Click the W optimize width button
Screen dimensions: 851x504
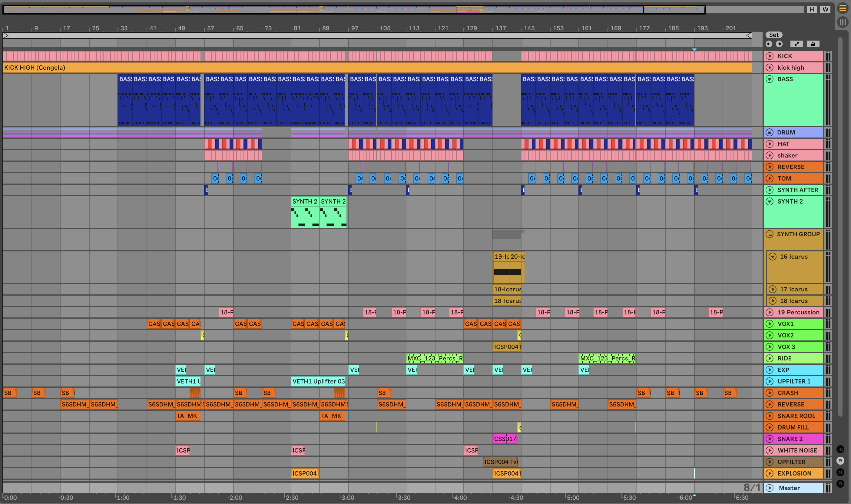click(x=825, y=9)
